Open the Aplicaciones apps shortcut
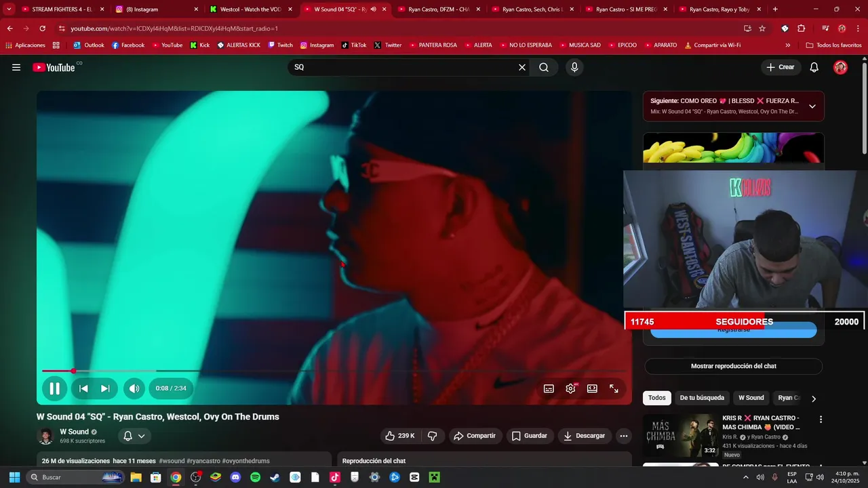The width and height of the screenshot is (868, 488). [x=25, y=45]
